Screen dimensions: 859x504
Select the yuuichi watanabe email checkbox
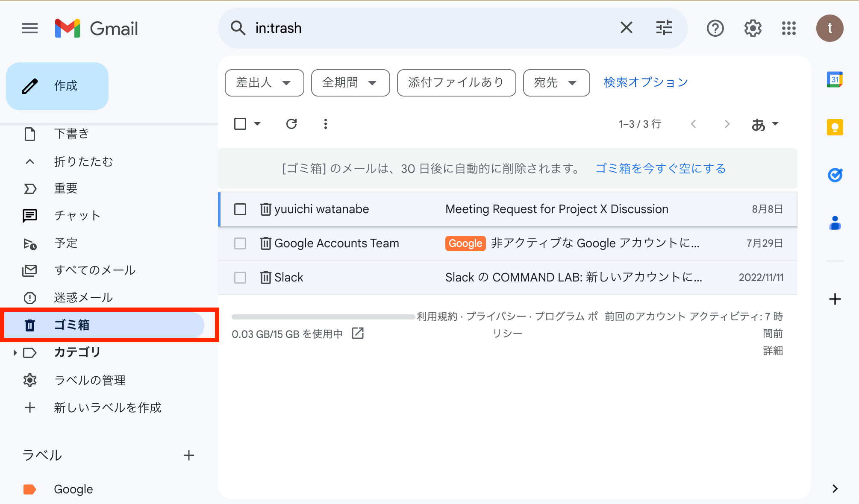coord(240,209)
